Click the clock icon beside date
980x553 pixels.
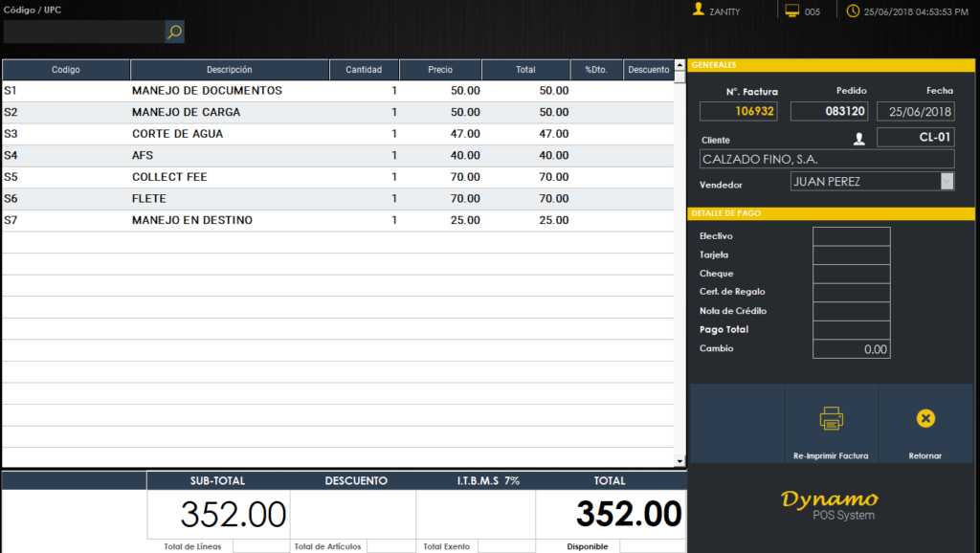[854, 11]
